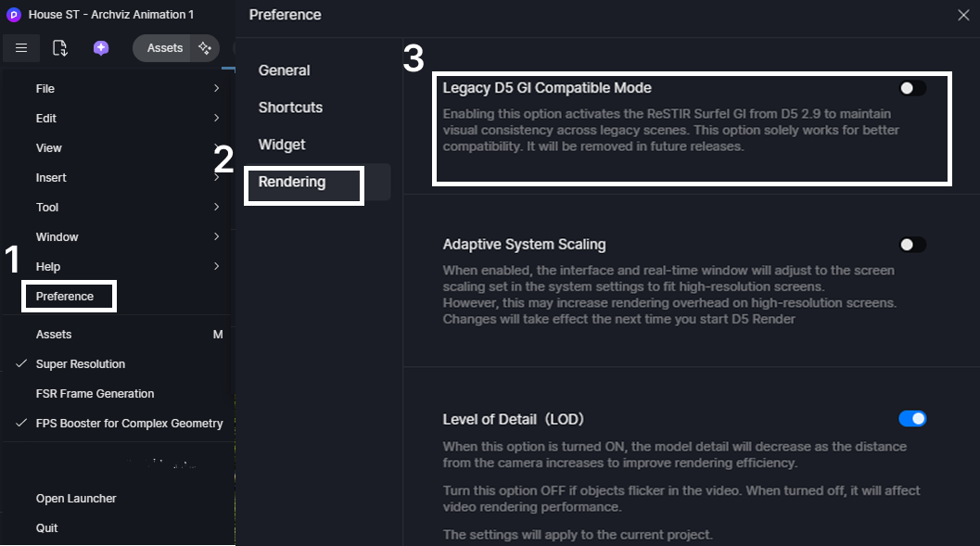The height and width of the screenshot is (546, 980).
Task: Open the purple AI assistant icon
Action: coord(101,48)
